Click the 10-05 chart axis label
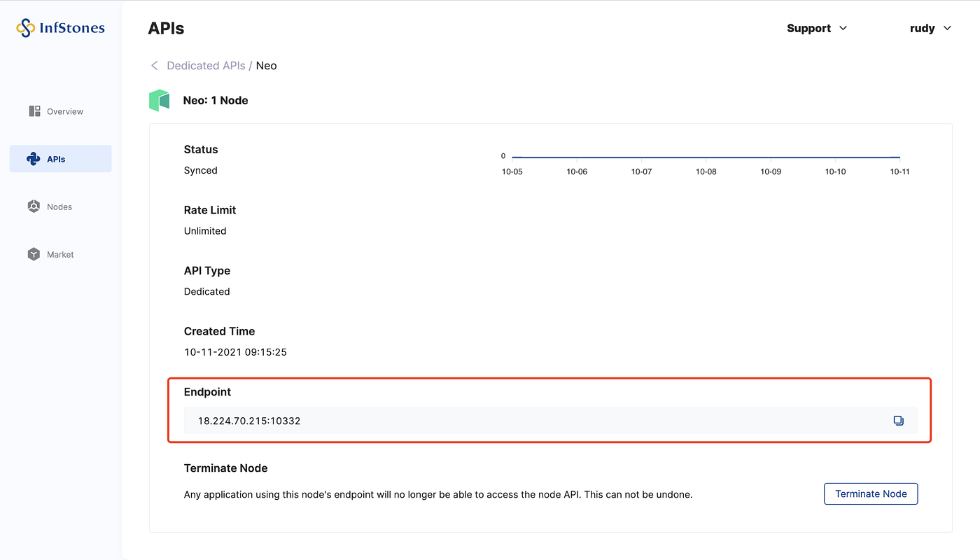This screenshot has height=560, width=980. [x=512, y=171]
